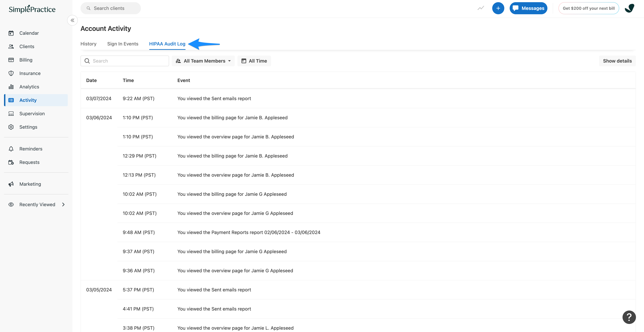Open the help question mark button

(x=629, y=317)
